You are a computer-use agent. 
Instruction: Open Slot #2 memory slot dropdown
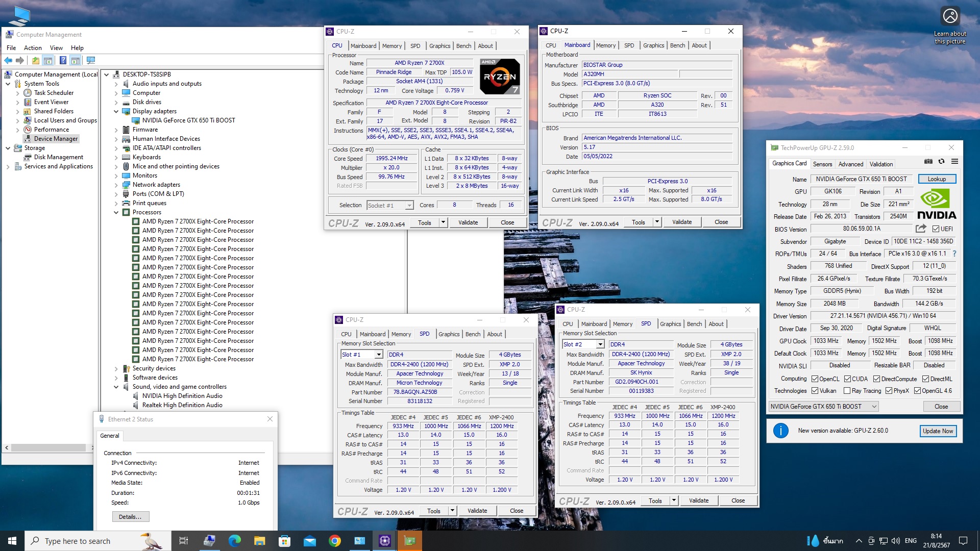[583, 344]
